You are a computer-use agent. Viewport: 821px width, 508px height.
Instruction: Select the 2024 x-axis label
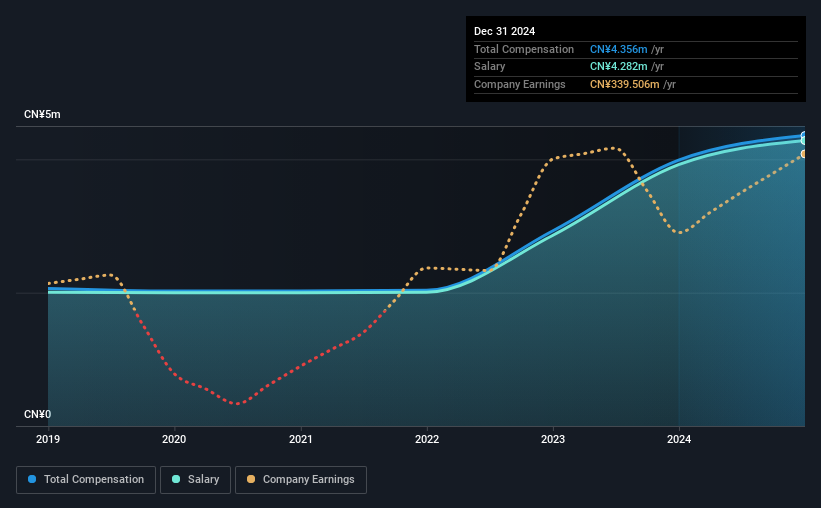click(679, 439)
